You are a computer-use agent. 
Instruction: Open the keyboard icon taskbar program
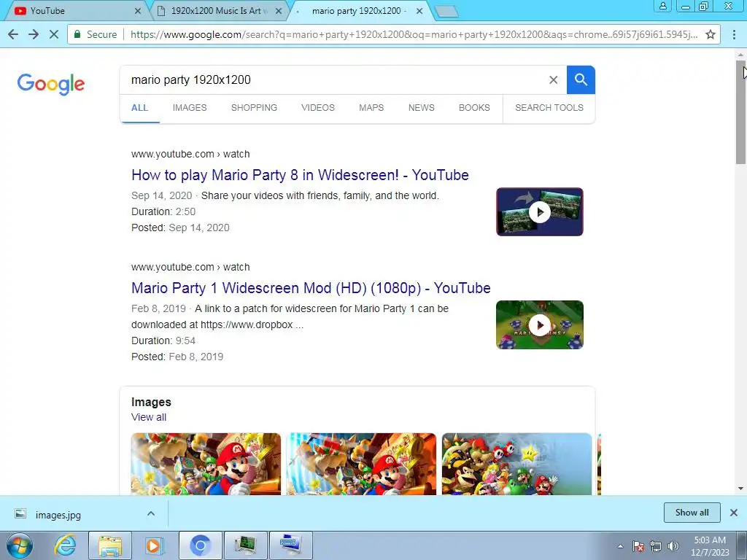click(290, 545)
